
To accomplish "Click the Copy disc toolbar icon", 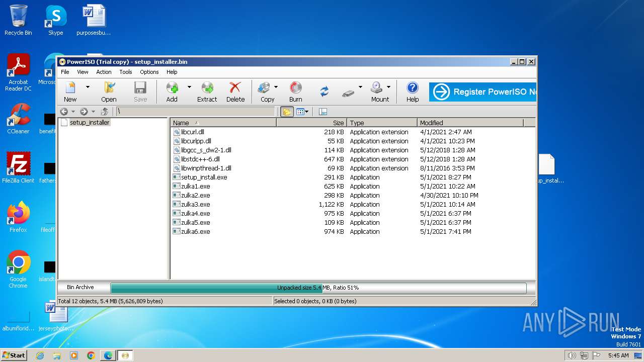I will 267,92.
